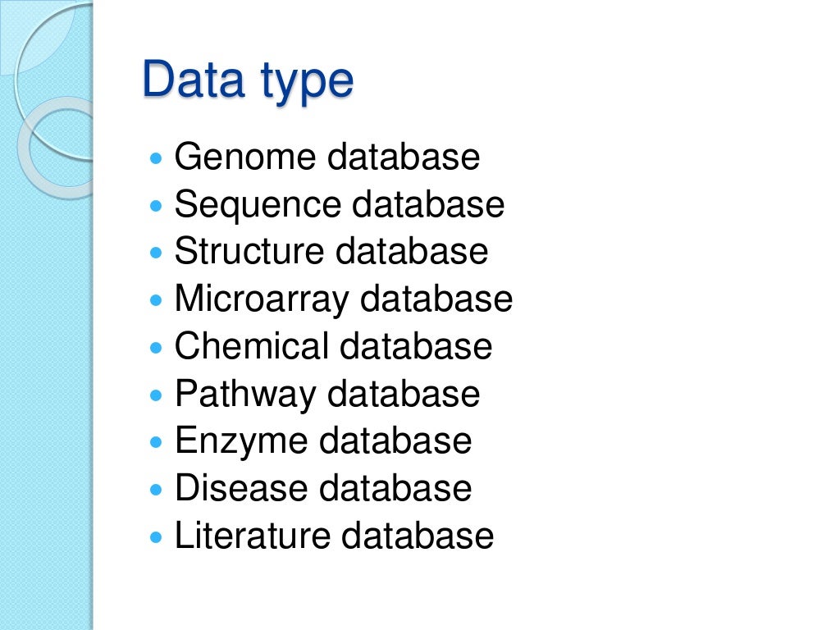Click the 'Microarray database' bullet text
Screen dimensions: 840x630
[344, 299]
